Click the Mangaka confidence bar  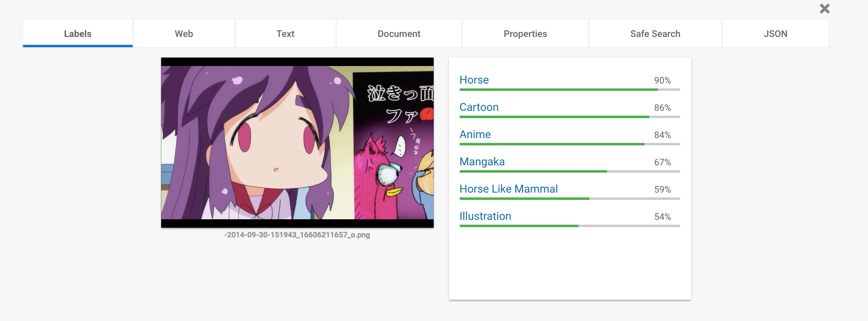point(570,171)
